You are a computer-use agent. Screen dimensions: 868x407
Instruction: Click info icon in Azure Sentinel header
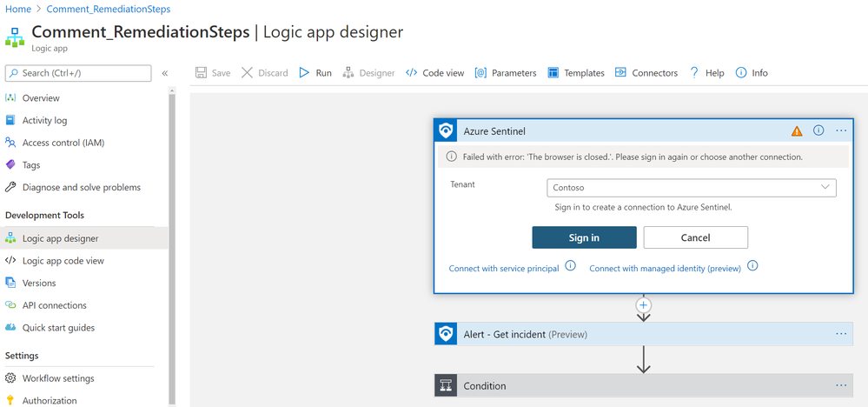818,130
